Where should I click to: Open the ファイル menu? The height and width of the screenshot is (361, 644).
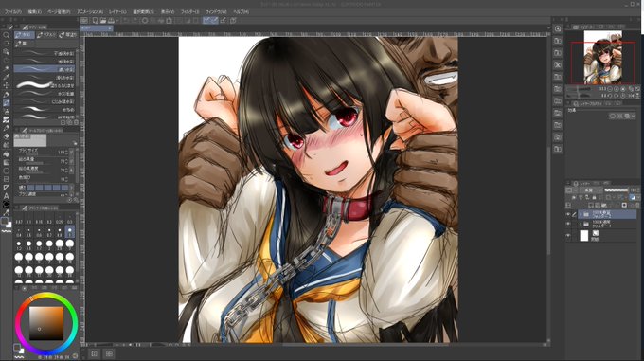click(x=12, y=12)
